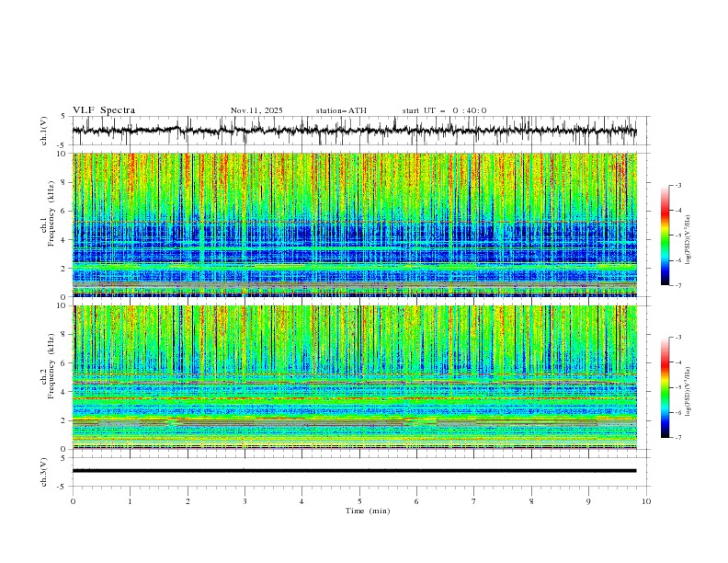Click time axis tick label "8"

(x=531, y=501)
